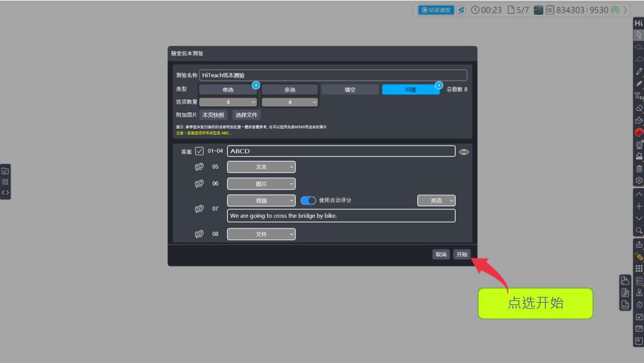The height and width of the screenshot is (363, 644).
Task: Click the 测验名称 input field
Action: point(333,75)
